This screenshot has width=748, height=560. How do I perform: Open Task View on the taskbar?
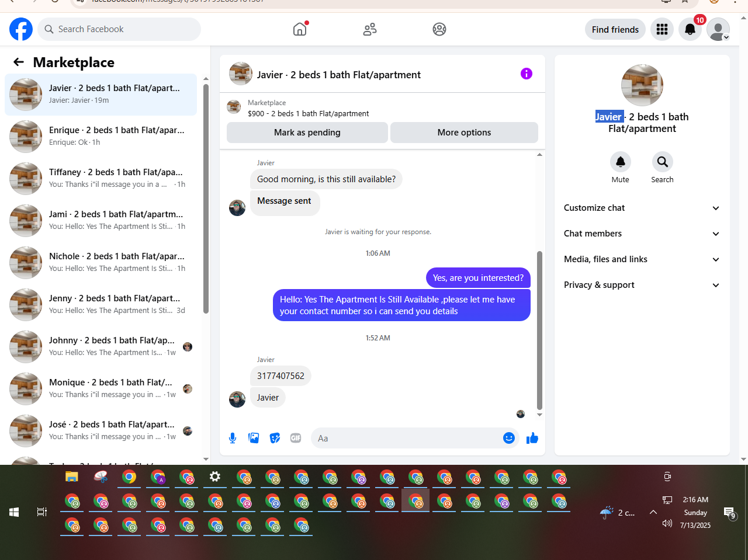(42, 512)
